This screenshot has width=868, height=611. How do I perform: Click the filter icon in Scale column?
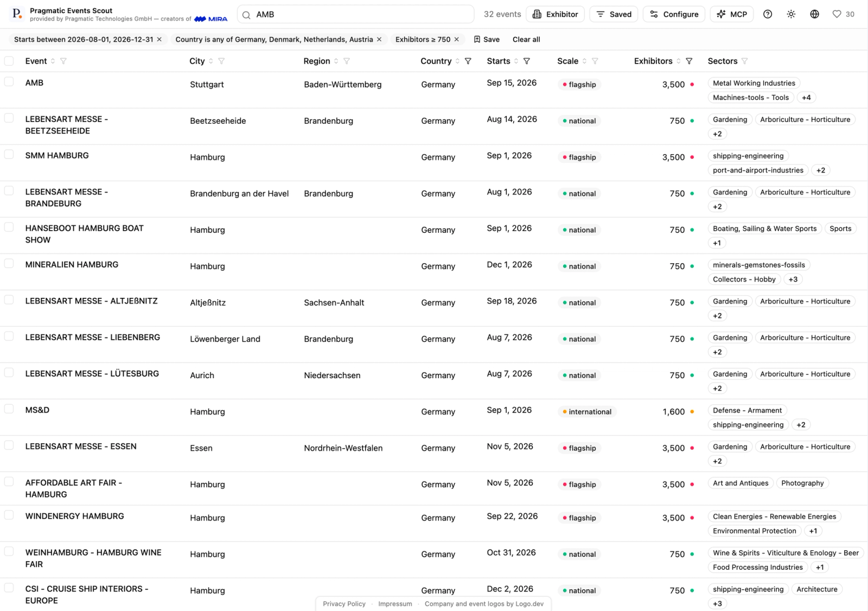coord(595,61)
